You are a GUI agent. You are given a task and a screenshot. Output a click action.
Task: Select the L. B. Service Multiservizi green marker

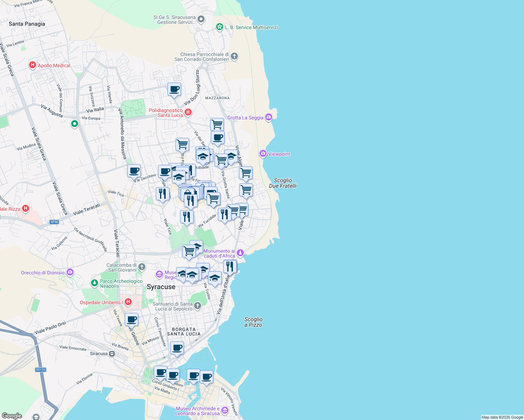(219, 27)
